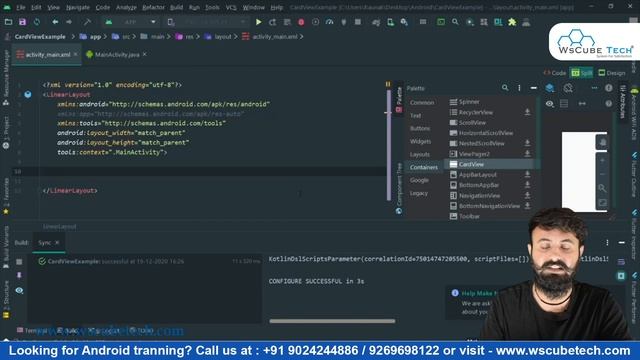Select the Legacy palette category
Image resolution: width=640 pixels, height=360 pixels.
419,193
